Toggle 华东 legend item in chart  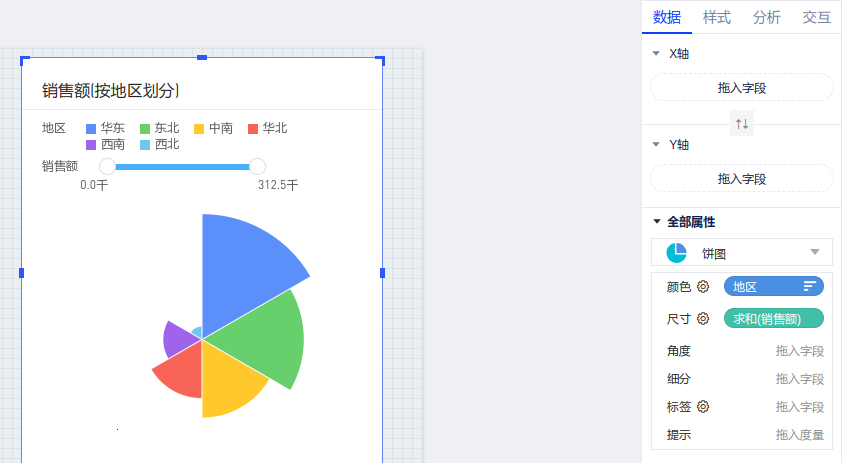tap(105, 128)
